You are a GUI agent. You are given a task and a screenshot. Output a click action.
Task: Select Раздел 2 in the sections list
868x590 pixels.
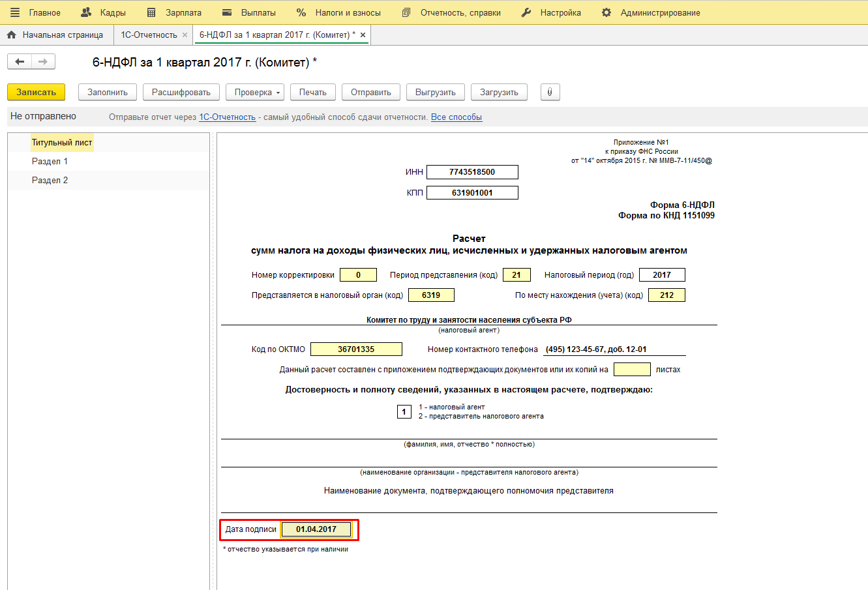(x=50, y=180)
